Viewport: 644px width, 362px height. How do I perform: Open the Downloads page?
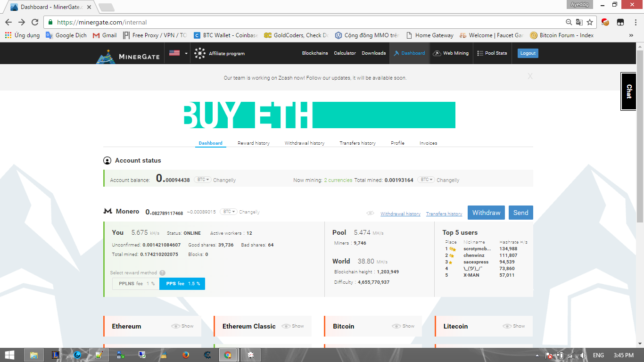point(374,53)
